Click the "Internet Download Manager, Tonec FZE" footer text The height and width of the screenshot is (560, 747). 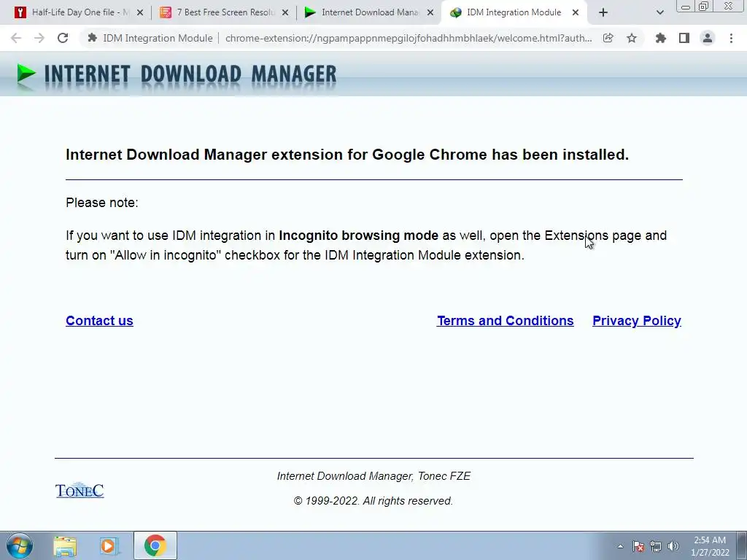(373, 476)
